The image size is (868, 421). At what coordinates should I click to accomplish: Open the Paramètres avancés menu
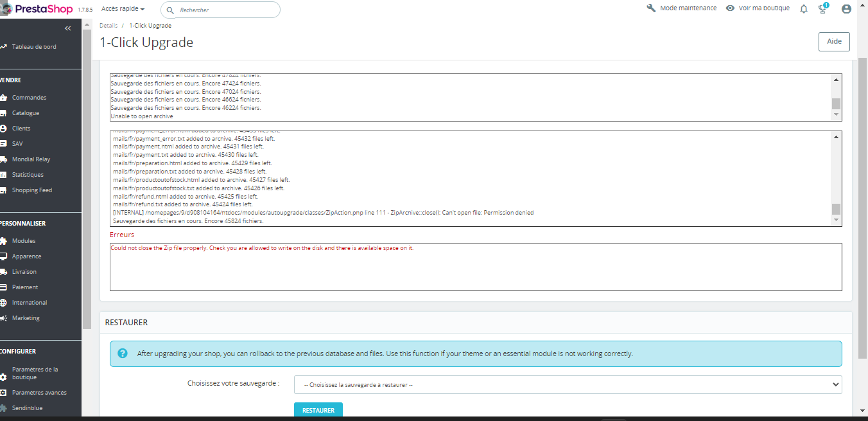coord(39,393)
